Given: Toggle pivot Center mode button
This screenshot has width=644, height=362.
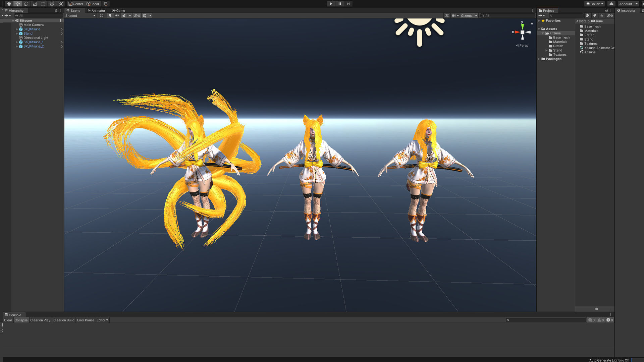Looking at the screenshot, I should (76, 4).
